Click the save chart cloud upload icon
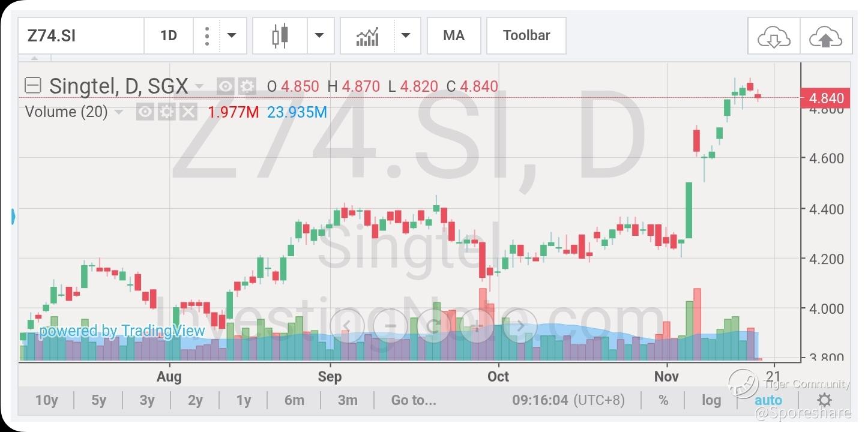 826,37
